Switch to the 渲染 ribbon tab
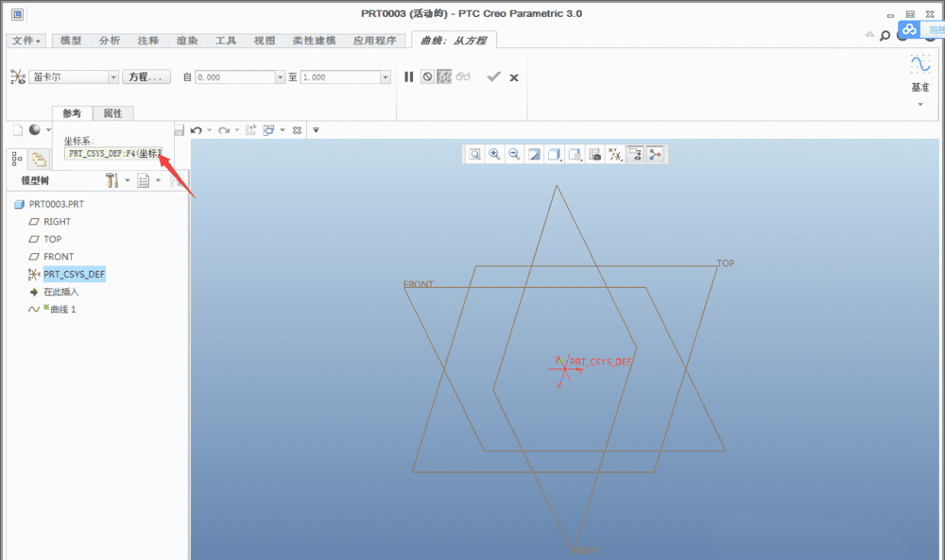The width and height of the screenshot is (945, 560). (x=187, y=41)
